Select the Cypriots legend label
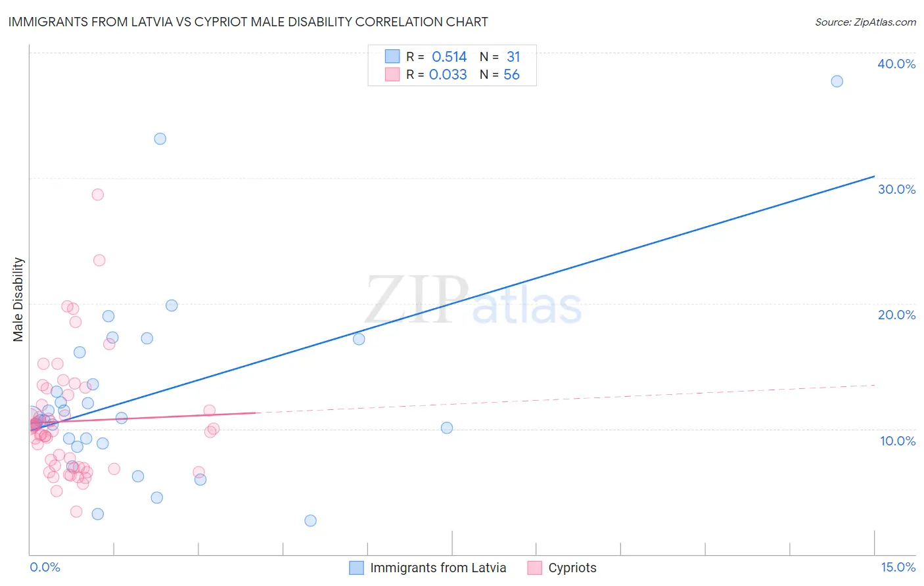924x586 pixels. point(572,568)
